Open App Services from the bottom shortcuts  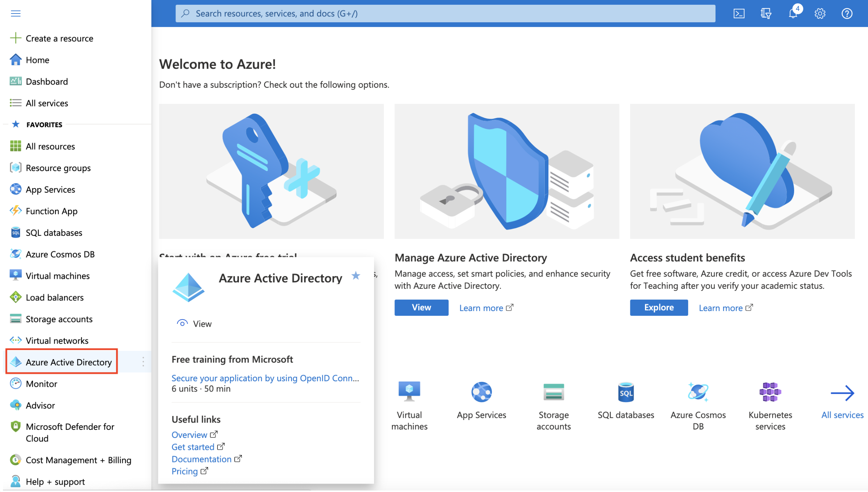(x=481, y=391)
